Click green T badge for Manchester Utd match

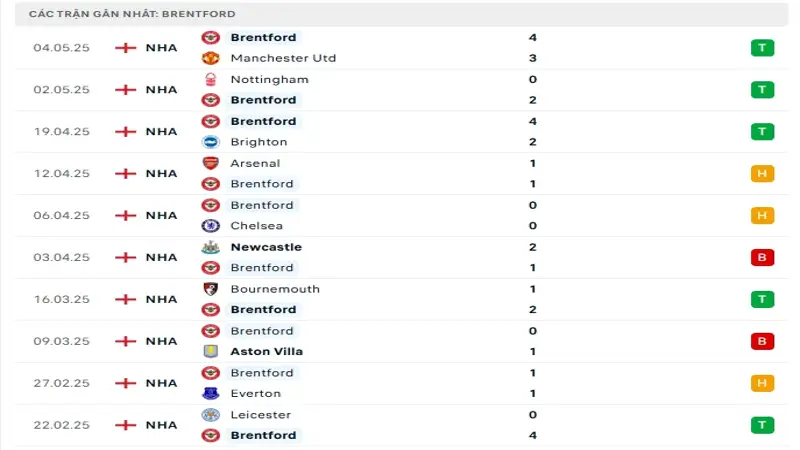762,47
